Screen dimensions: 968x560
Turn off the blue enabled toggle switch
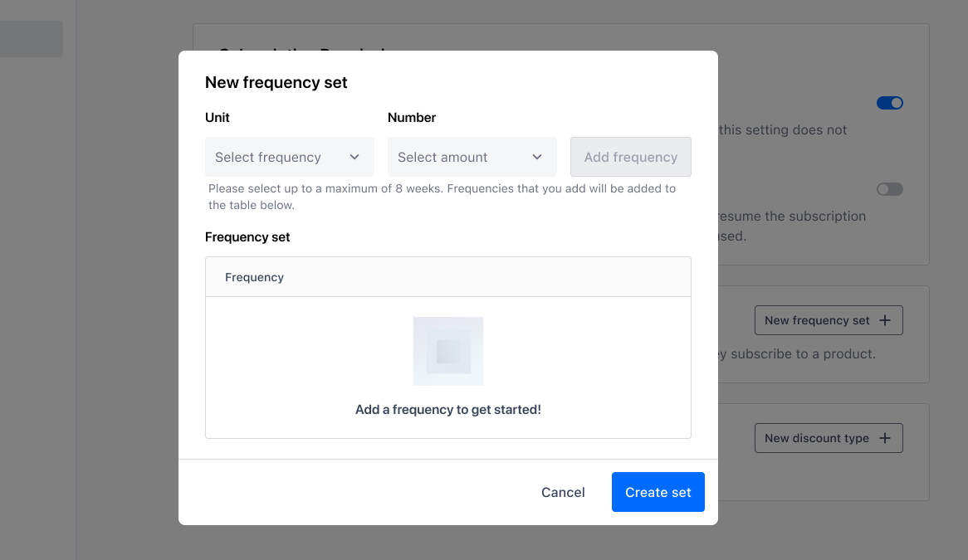(890, 103)
